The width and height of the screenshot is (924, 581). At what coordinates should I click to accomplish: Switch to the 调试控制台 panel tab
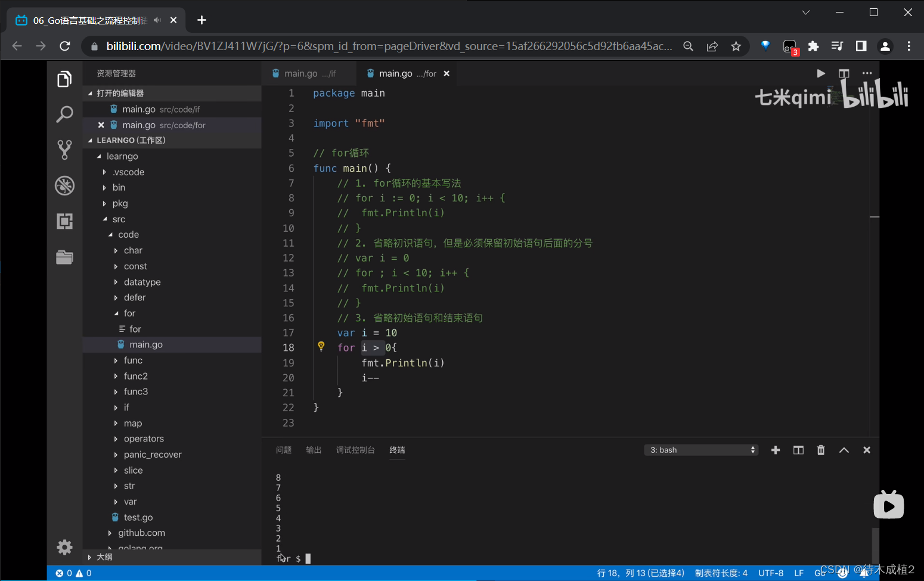(x=355, y=450)
